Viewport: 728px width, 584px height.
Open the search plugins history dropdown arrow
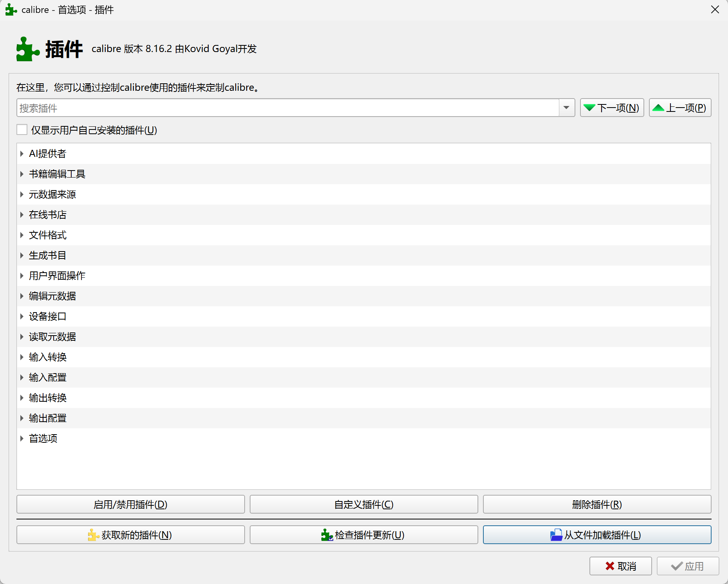[566, 108]
